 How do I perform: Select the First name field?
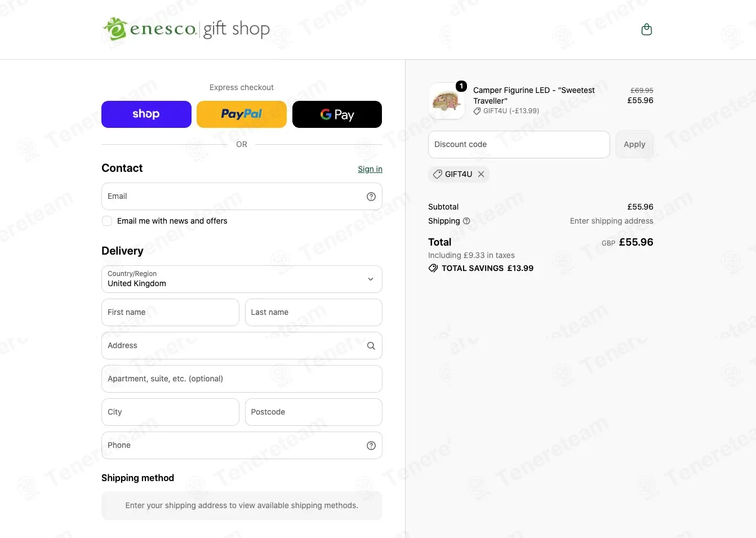(x=170, y=313)
